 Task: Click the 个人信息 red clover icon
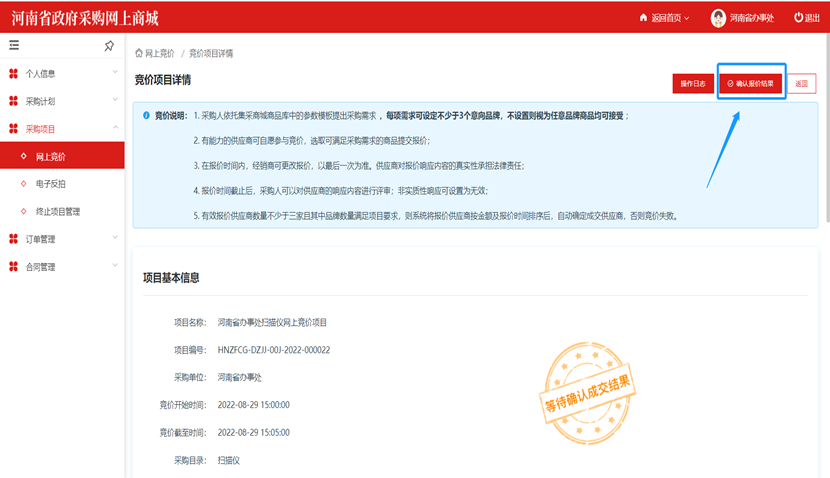coord(14,74)
